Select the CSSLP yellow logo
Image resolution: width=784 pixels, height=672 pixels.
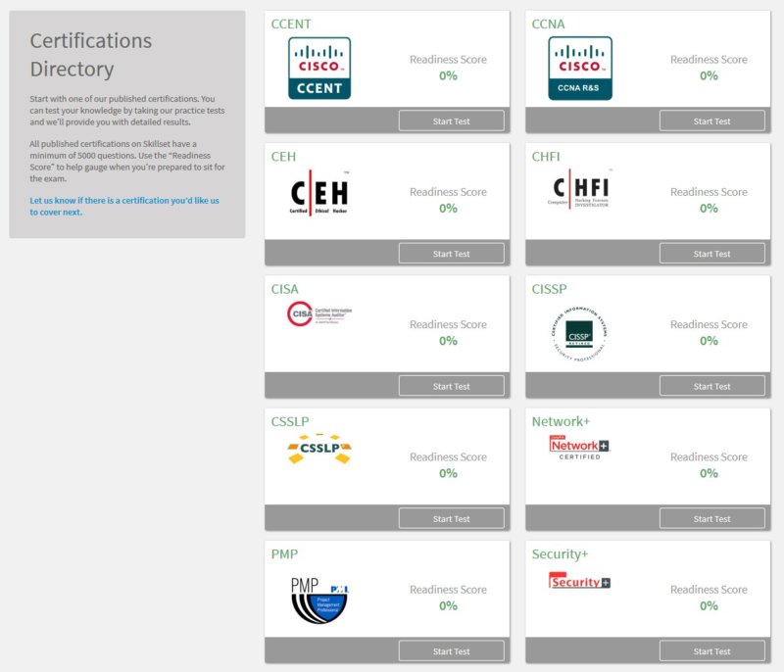click(x=319, y=449)
